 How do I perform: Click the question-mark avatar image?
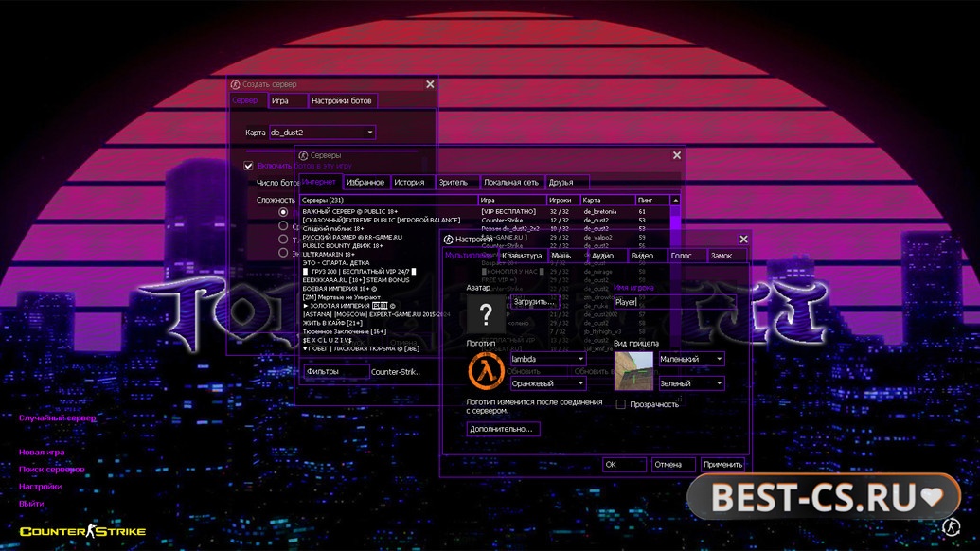(x=486, y=314)
